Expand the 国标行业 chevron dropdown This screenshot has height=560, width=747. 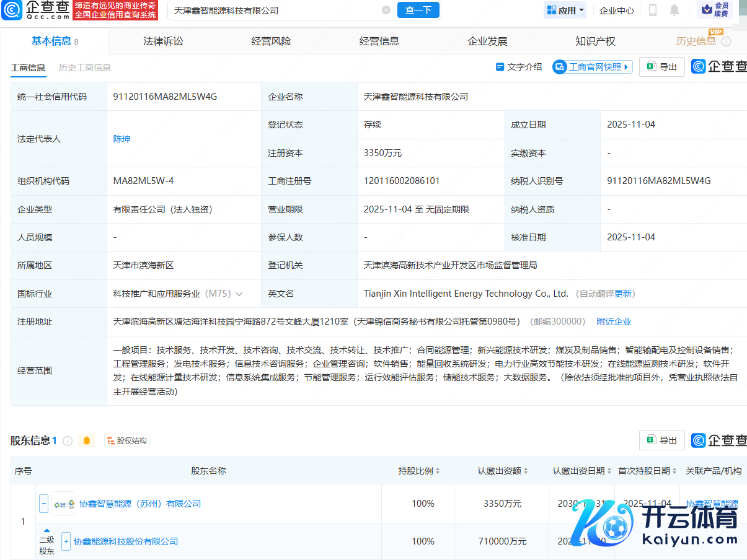(x=239, y=294)
